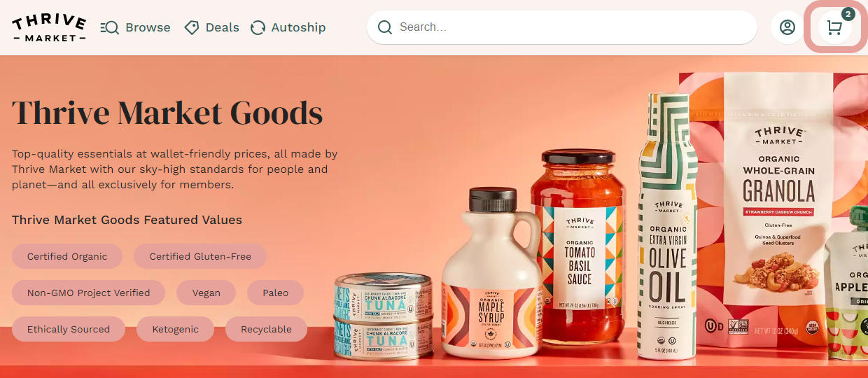Filter by the Vegan tag
This screenshot has height=378, width=868.
tap(206, 293)
